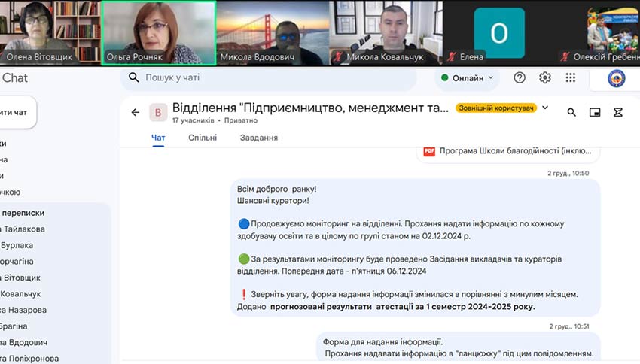Click the hourglass summary icon

coord(618,112)
